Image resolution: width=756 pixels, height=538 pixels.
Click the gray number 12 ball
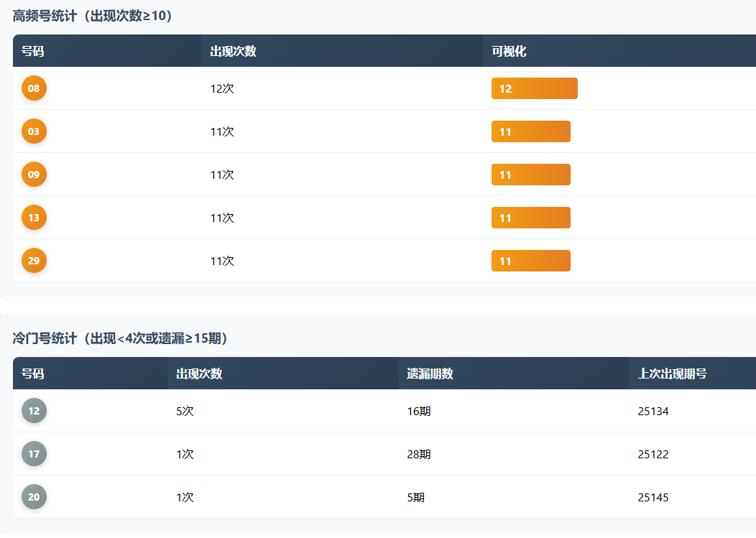(x=34, y=411)
